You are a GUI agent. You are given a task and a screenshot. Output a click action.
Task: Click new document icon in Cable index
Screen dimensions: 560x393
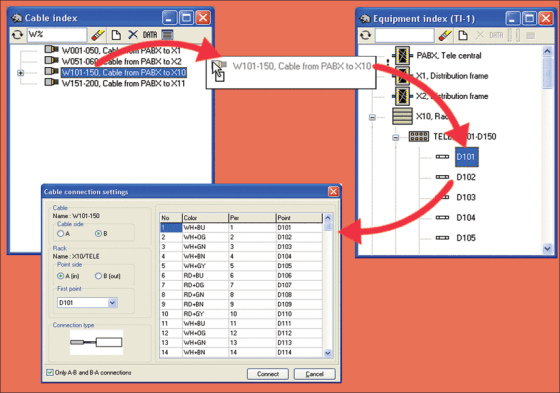pos(116,35)
